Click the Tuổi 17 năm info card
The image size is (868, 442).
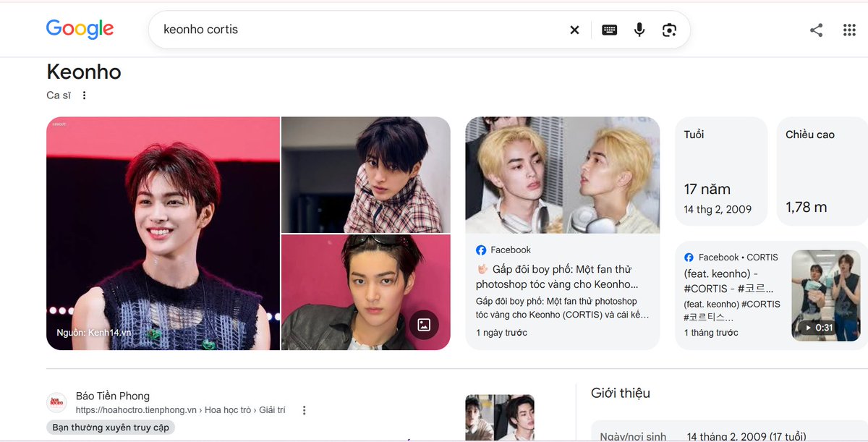coord(721,171)
